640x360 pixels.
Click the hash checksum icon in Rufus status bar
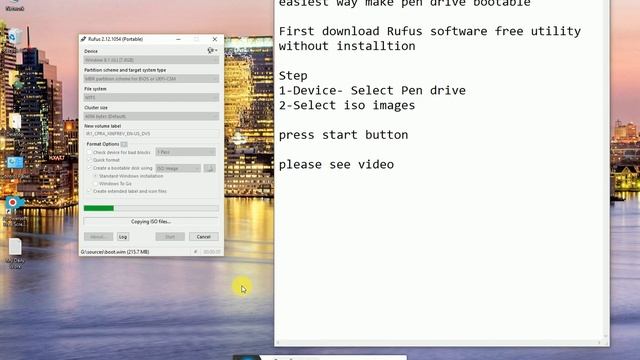[x=196, y=252]
